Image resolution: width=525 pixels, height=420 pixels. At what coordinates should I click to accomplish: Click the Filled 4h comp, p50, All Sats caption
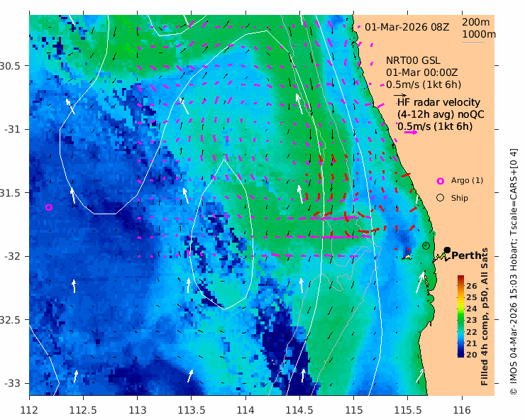point(484,316)
